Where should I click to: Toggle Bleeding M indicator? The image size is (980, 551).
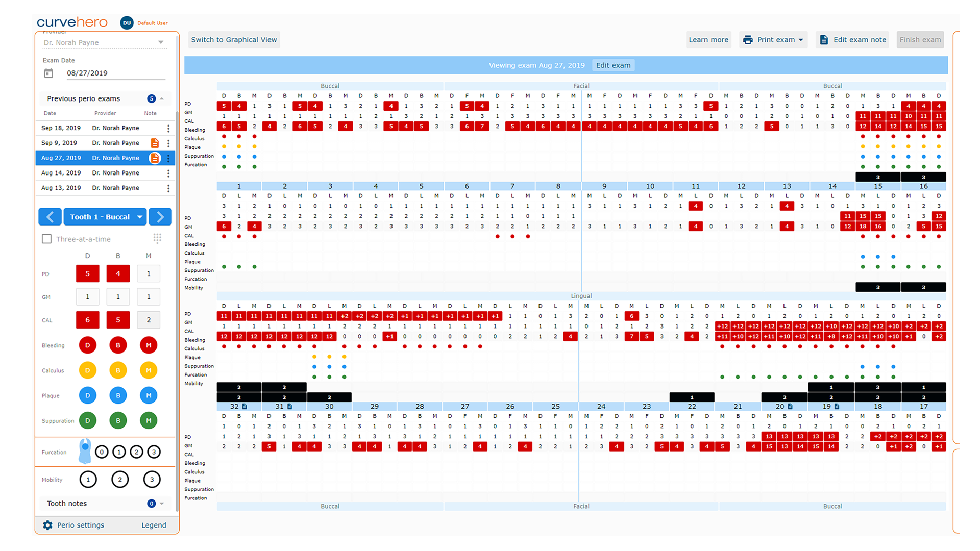[149, 345]
